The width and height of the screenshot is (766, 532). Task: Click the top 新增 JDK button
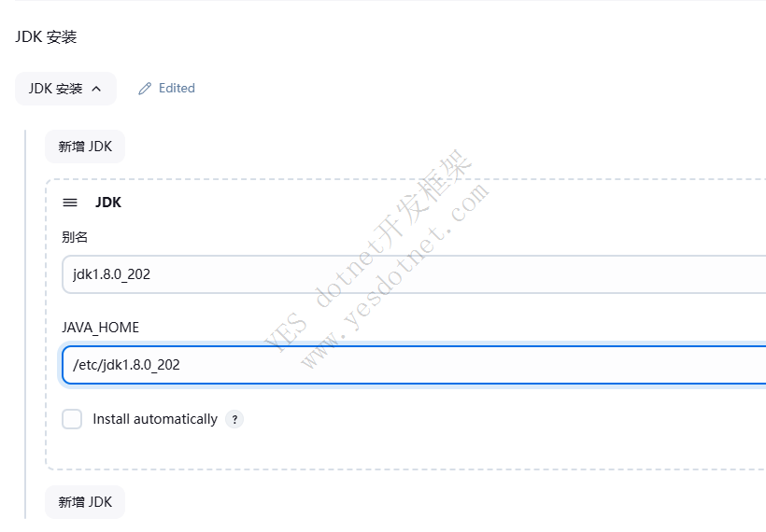click(85, 147)
